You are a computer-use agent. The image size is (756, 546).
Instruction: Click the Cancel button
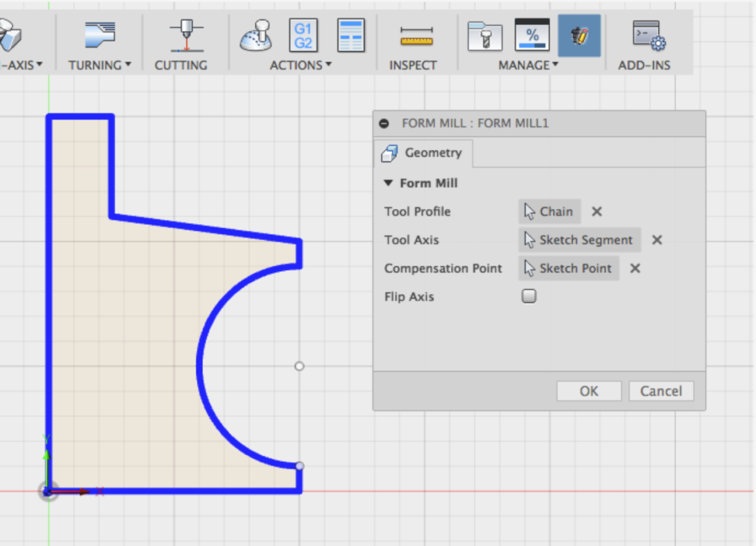661,391
